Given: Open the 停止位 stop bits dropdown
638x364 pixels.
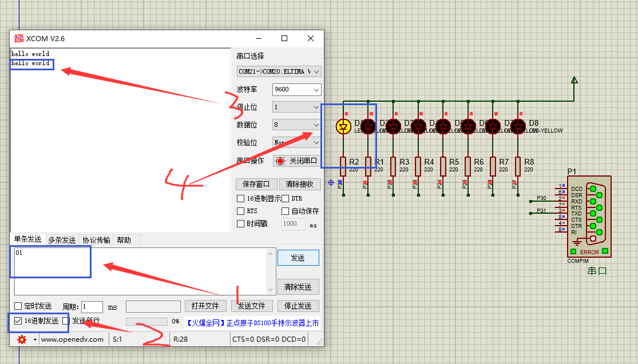Looking at the screenshot, I should pyautogui.click(x=296, y=107).
